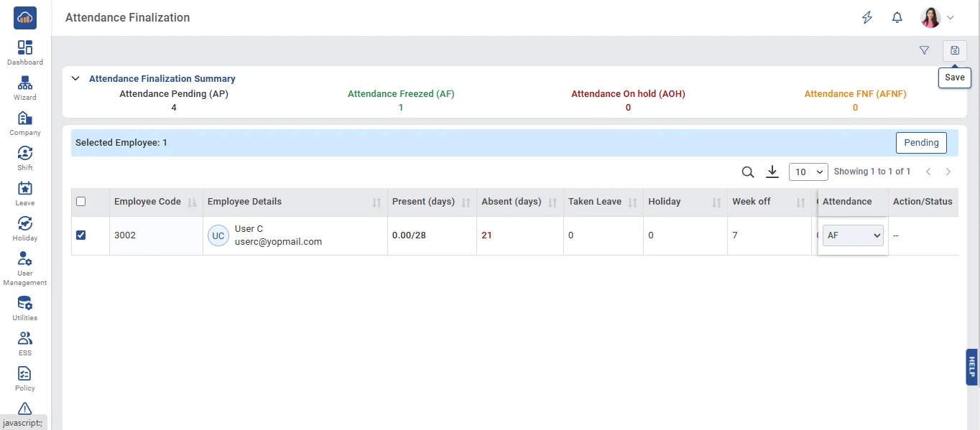Uncheck employee 3002 row checkbox
This screenshot has height=430, width=980.
coord(81,235)
